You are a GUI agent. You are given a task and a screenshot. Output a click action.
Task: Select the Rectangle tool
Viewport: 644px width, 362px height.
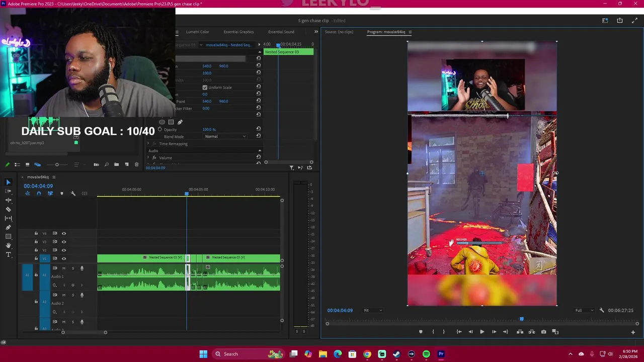pos(9,236)
